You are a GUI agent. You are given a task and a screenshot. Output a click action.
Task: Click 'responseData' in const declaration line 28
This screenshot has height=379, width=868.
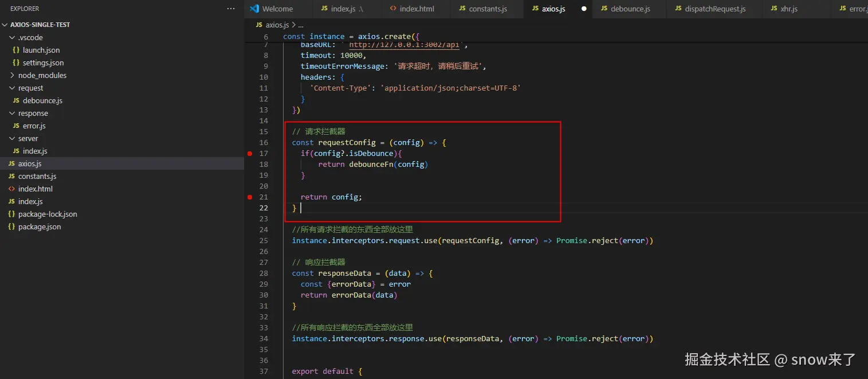coord(345,273)
